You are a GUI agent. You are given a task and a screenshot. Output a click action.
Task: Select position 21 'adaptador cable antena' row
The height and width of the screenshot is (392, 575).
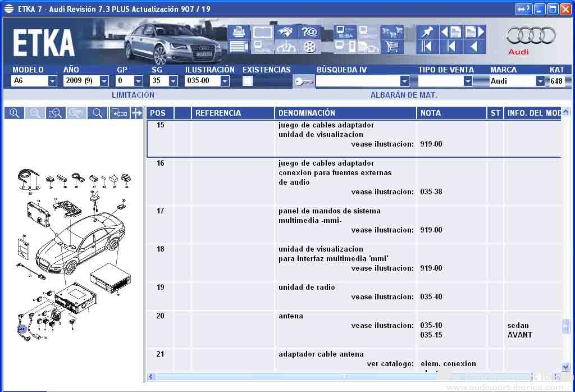point(354,361)
